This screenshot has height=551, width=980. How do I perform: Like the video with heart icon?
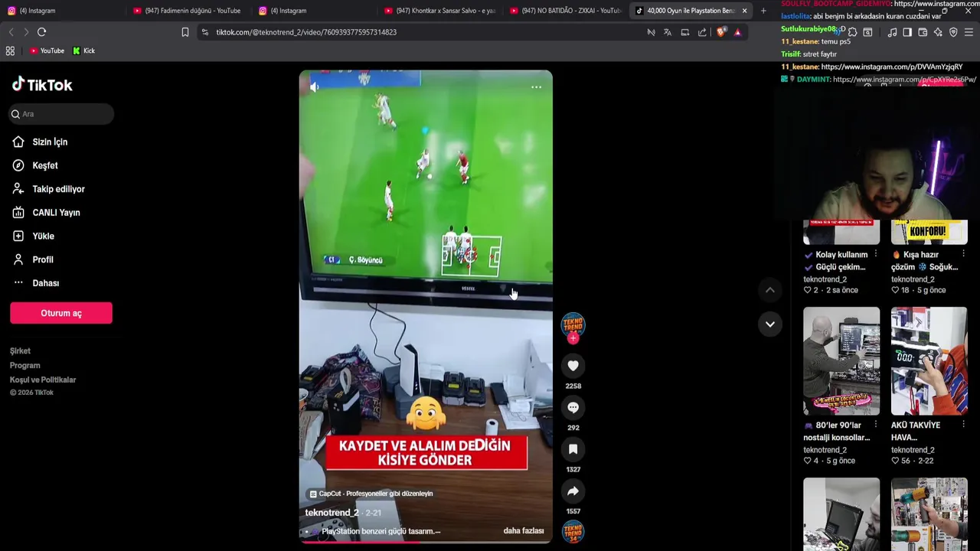(x=573, y=366)
